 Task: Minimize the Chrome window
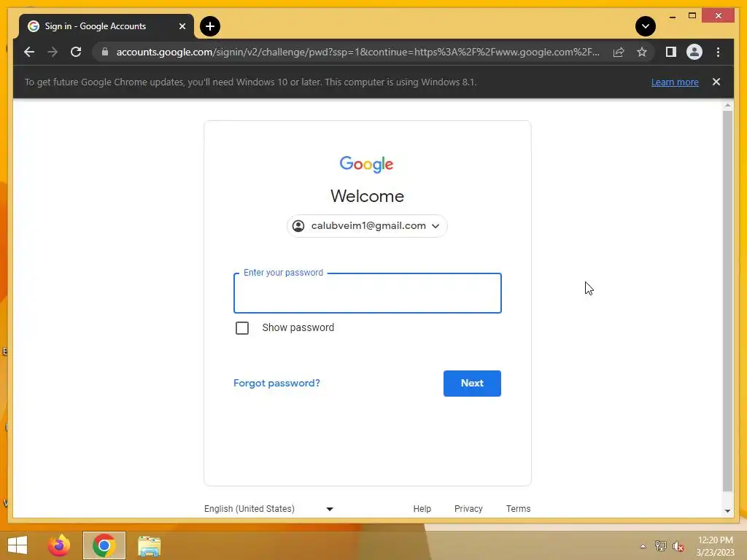coord(672,16)
